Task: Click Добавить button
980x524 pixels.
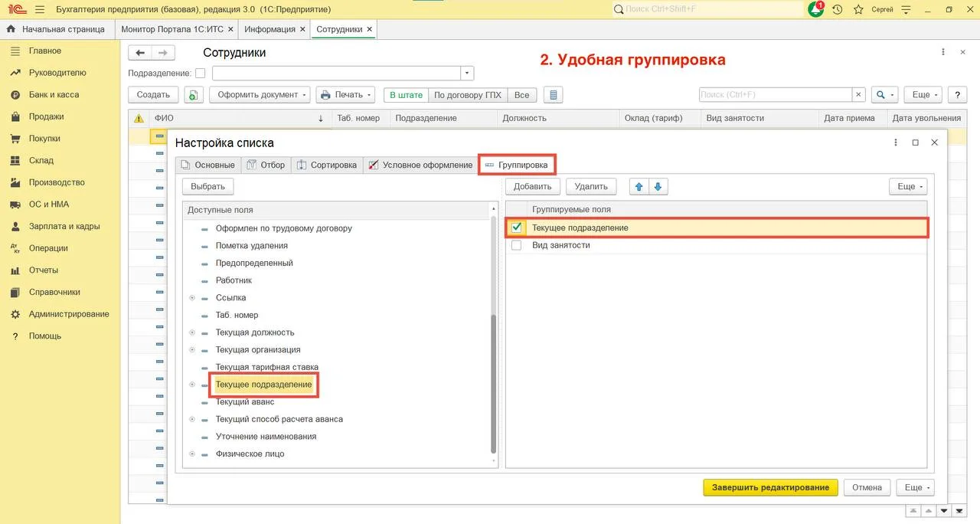Action: [533, 186]
